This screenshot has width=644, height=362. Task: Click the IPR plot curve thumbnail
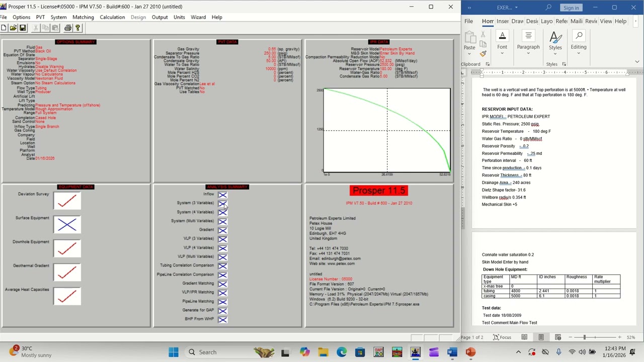pyautogui.click(x=387, y=131)
